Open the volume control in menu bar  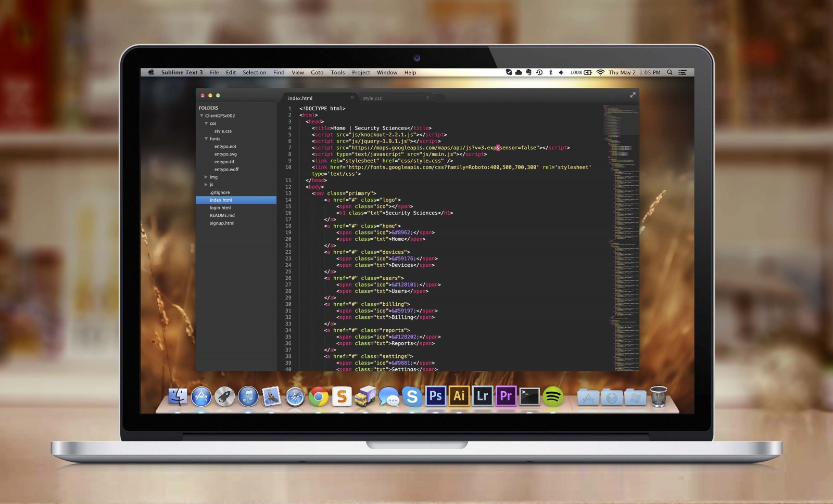tap(561, 72)
